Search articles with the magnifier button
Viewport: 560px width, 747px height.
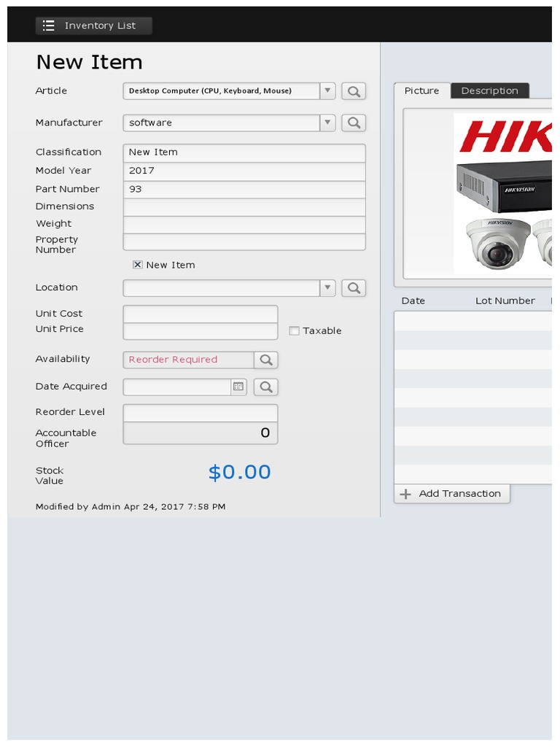point(354,91)
